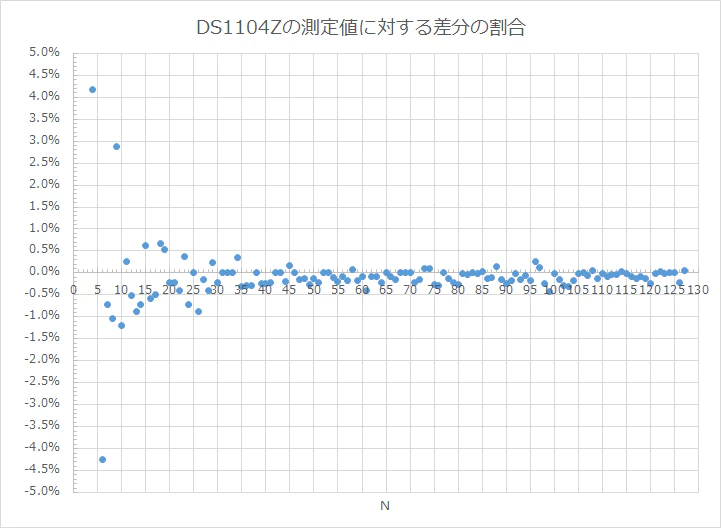The height and width of the screenshot is (528, 721).
Task: Select the y-axis label 2.0%
Action: point(45,184)
